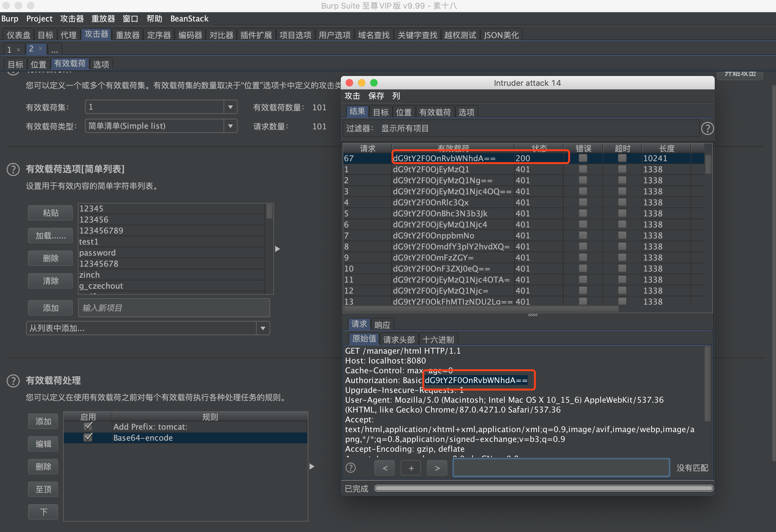Click help icon beside payload processing heading
776x532 pixels.
click(x=13, y=381)
